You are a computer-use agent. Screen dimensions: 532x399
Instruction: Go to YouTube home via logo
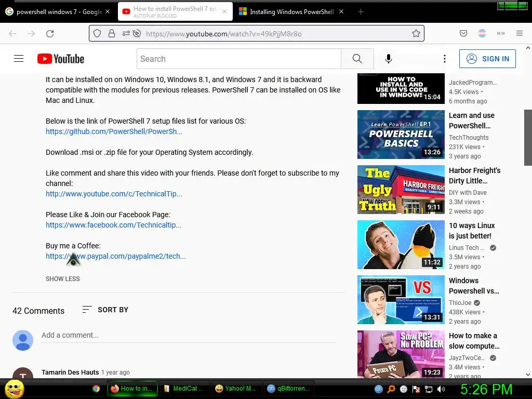pos(61,59)
